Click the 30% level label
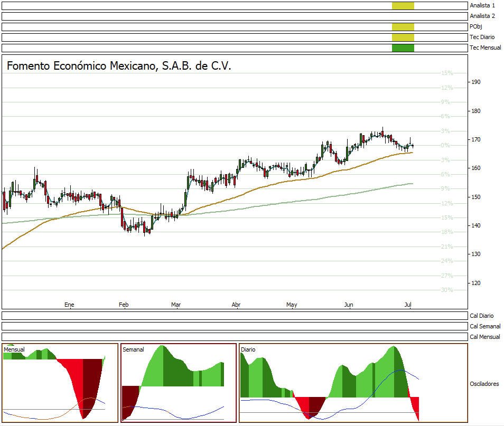 (x=447, y=290)
